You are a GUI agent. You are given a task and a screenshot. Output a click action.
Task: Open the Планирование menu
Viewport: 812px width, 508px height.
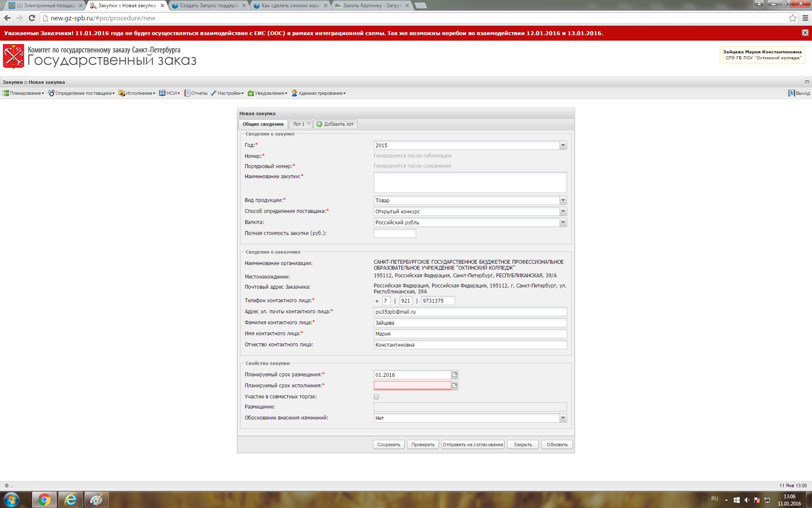(x=23, y=93)
